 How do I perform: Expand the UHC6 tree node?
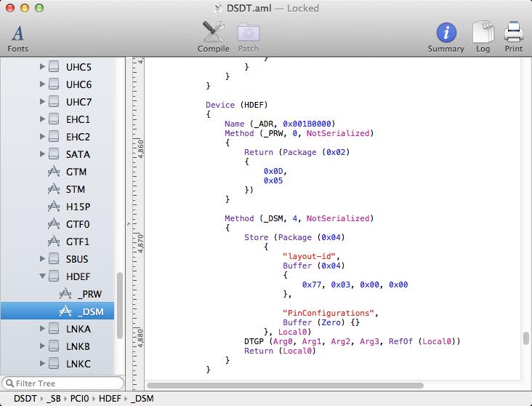(x=42, y=84)
